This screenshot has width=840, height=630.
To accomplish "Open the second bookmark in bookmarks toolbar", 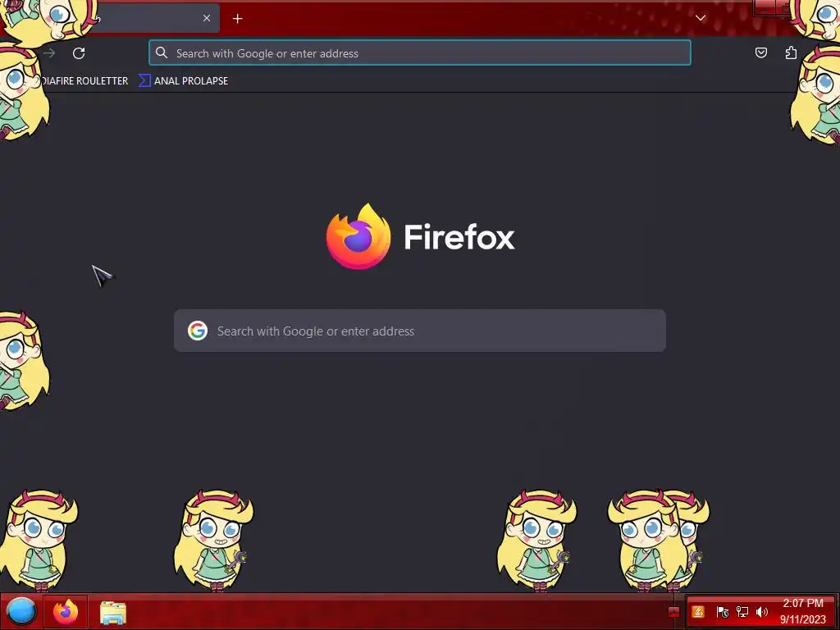I will pos(183,81).
